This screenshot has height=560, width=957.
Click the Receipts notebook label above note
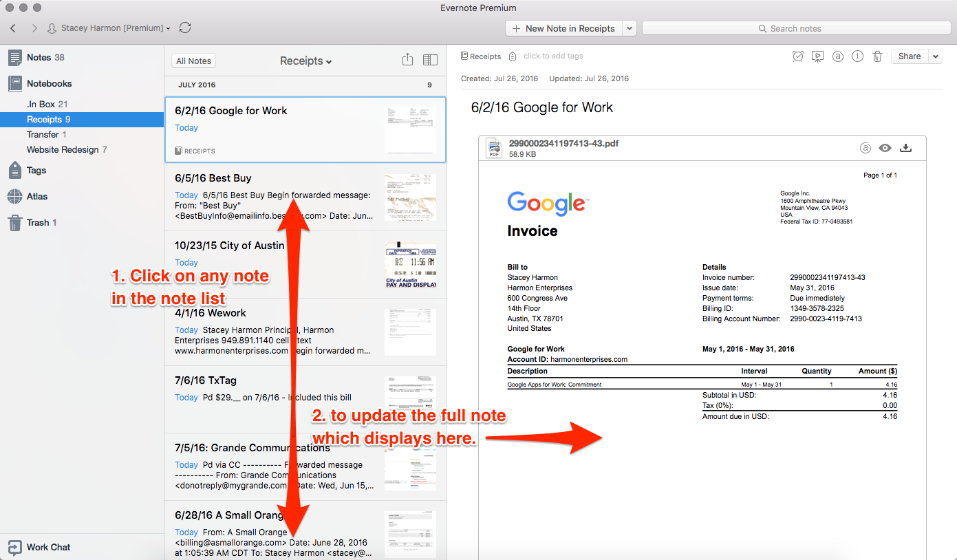[481, 56]
